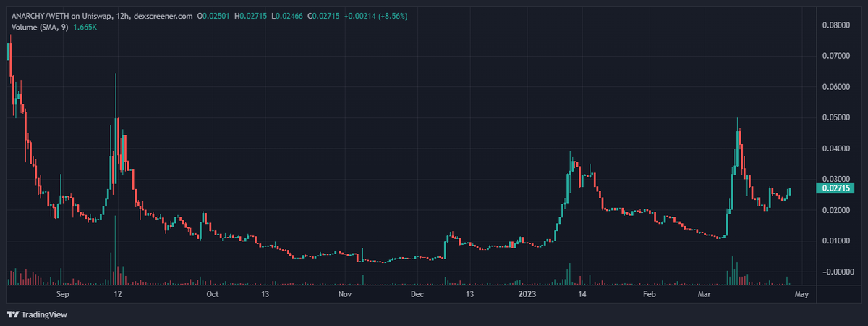
Task: Click the green 0.02715 current price label
Action: 834,188
